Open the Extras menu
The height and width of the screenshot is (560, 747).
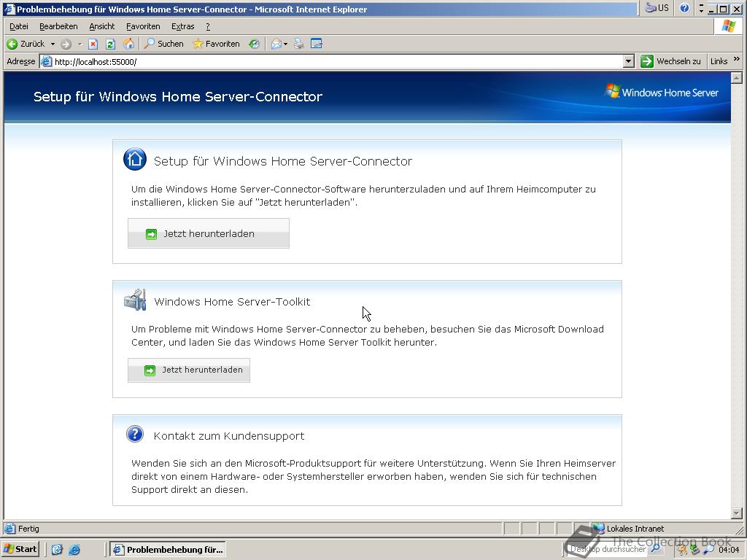182,26
